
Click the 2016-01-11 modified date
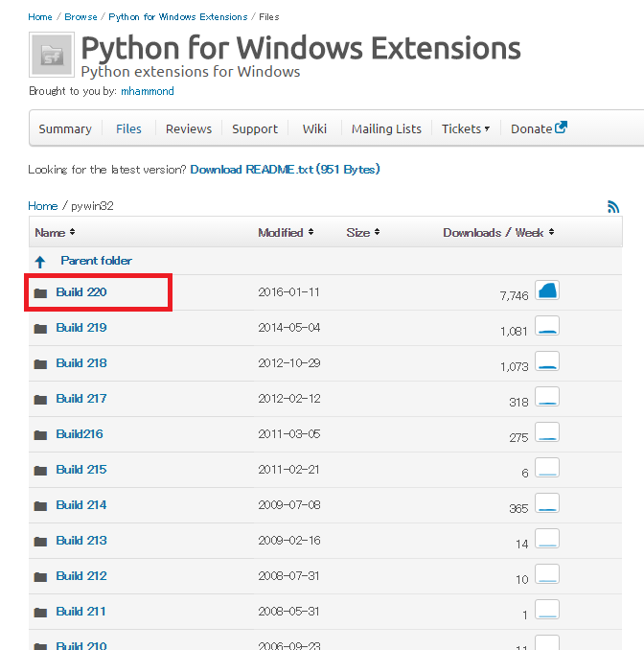click(x=288, y=292)
